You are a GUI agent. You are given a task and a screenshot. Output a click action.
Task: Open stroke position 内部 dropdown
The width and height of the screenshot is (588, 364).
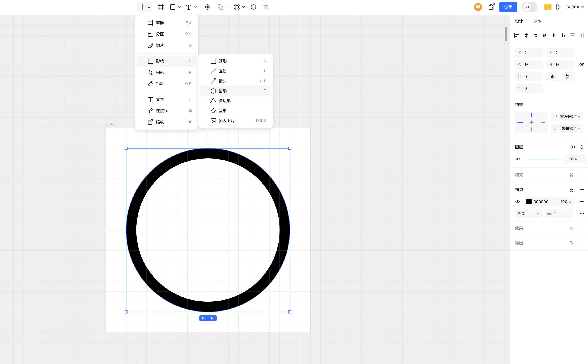click(528, 214)
